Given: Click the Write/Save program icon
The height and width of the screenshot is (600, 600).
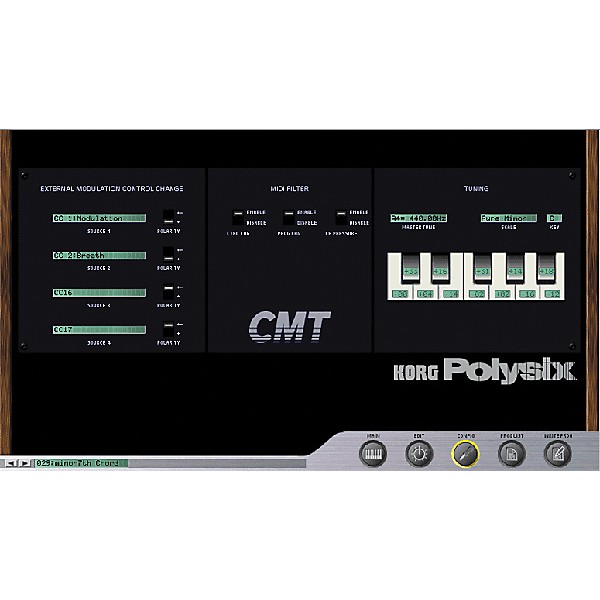Looking at the screenshot, I should (558, 454).
